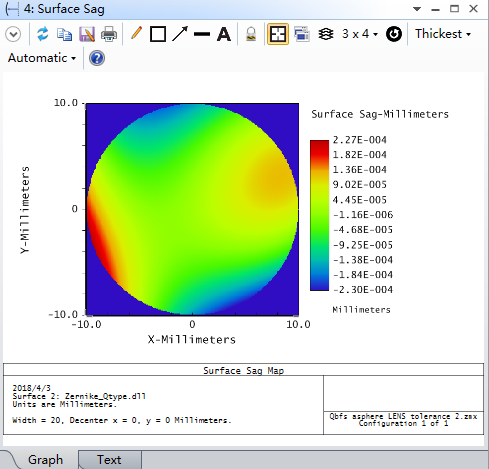Open the clone window icon
This screenshot has width=489, height=469.
tap(302, 34)
